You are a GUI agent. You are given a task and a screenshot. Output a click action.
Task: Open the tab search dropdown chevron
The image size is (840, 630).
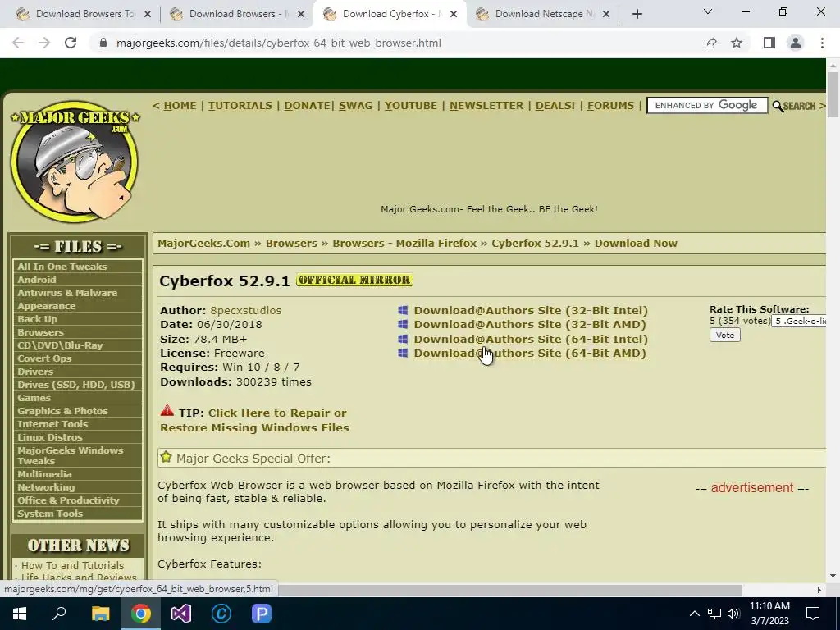708,11
